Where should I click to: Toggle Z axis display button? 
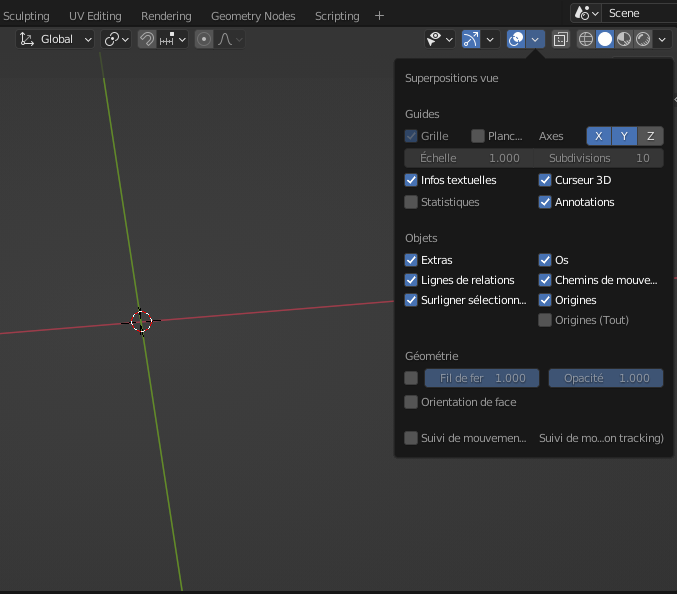tap(650, 136)
